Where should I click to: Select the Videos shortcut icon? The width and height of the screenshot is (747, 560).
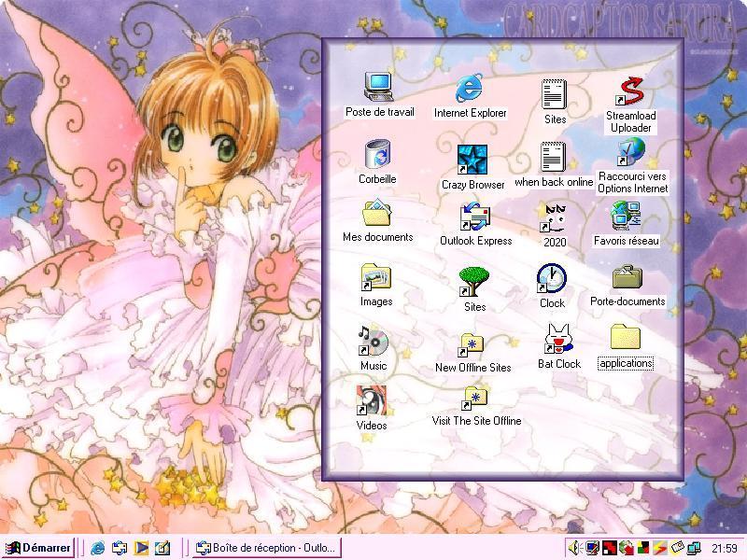372,408
